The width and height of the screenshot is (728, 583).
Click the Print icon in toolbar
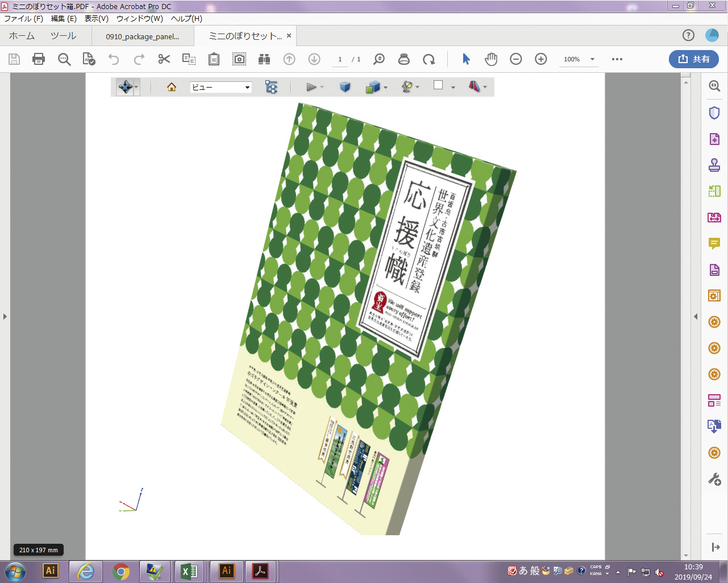point(39,59)
